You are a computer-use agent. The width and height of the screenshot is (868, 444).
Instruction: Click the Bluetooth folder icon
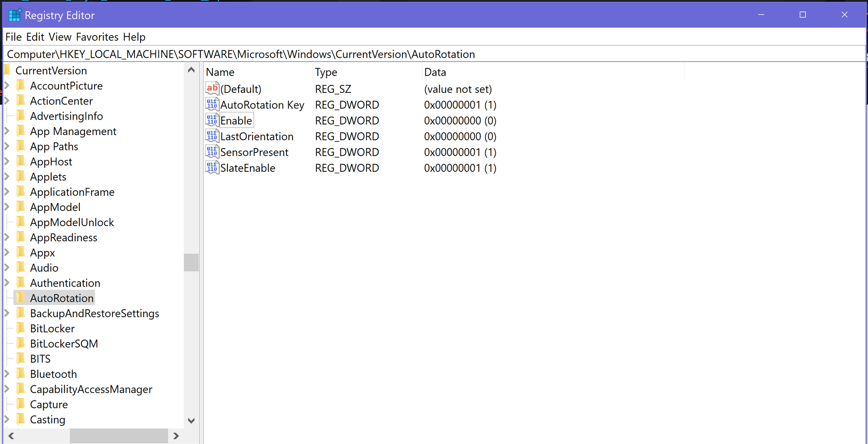coord(20,374)
